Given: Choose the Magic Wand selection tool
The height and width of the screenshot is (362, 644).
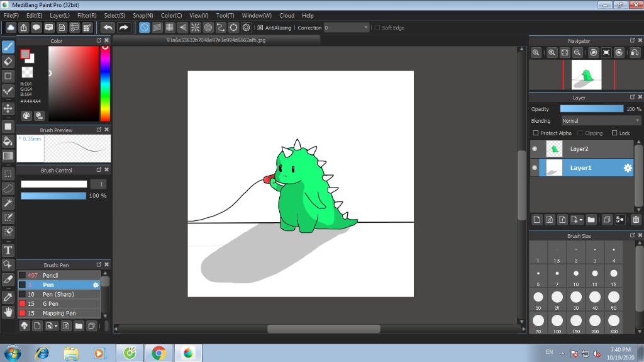Looking at the screenshot, I should (x=8, y=203).
